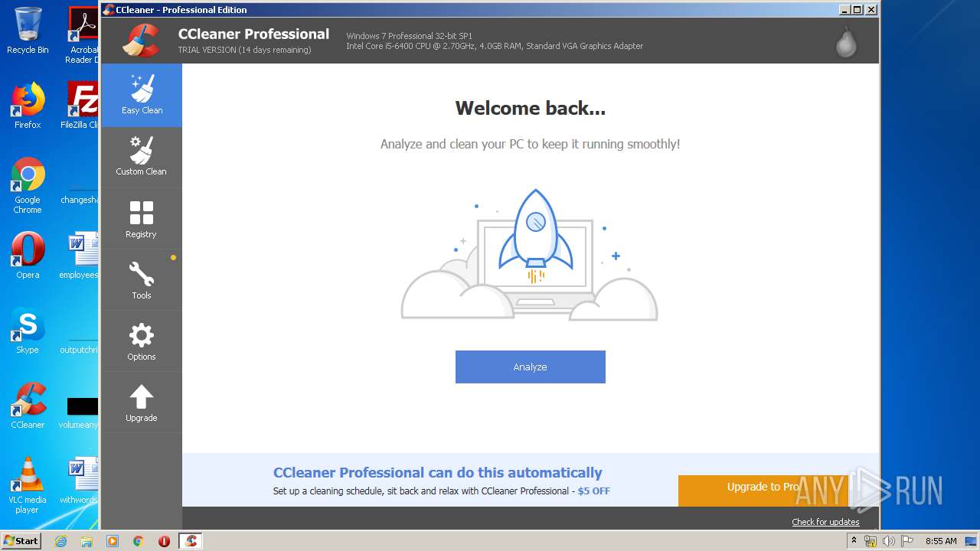Open Windows Explorer from taskbar
The width and height of the screenshot is (980, 551).
click(x=87, y=541)
